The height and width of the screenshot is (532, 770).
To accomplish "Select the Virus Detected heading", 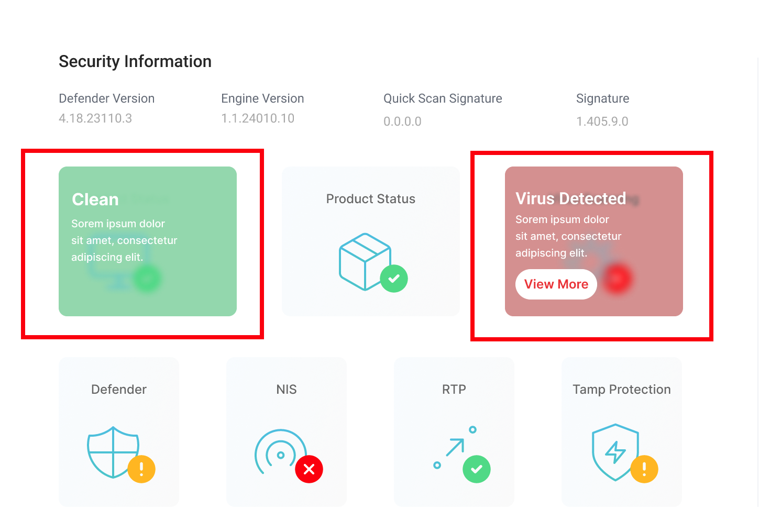I will tap(570, 198).
